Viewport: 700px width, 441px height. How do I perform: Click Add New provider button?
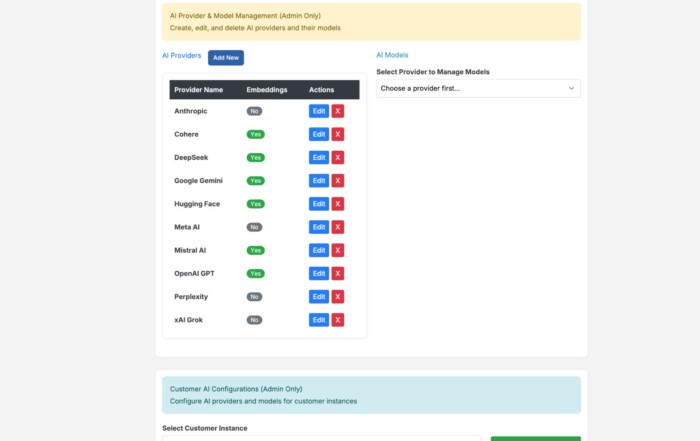tap(226, 58)
